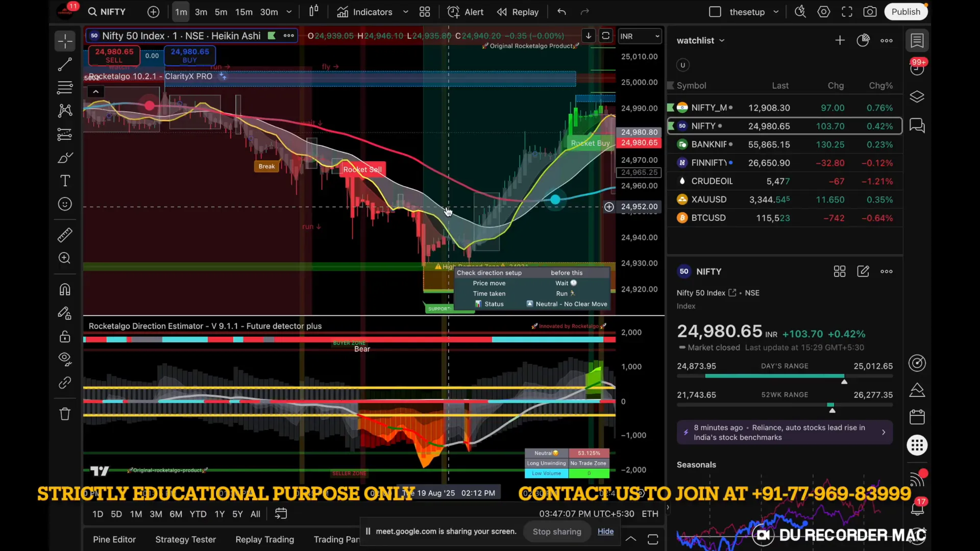The image size is (980, 551).
Task: Open Nifty 50 Index legend more options
Action: [288, 36]
